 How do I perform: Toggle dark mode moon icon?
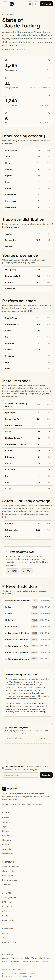tap(36, 4)
